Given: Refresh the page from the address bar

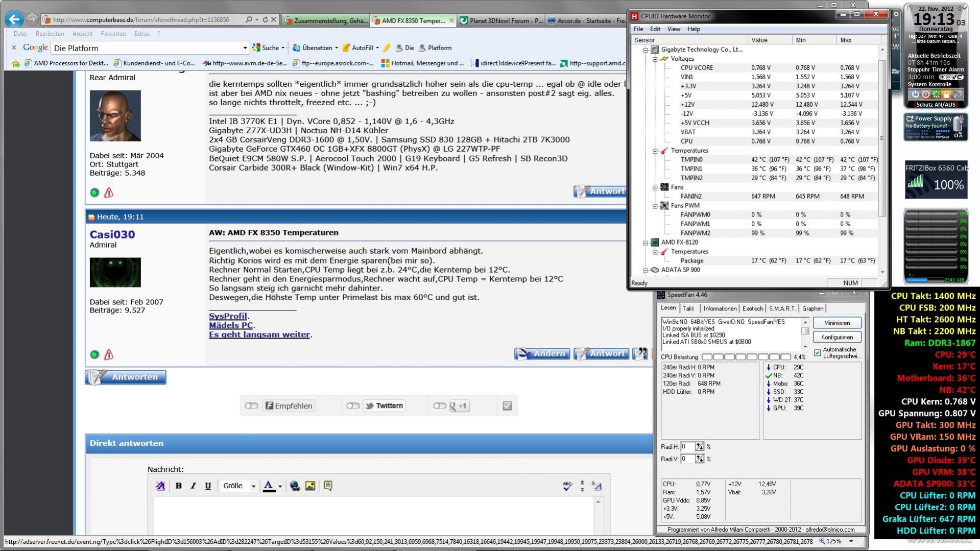Looking at the screenshot, I should coord(265,20).
